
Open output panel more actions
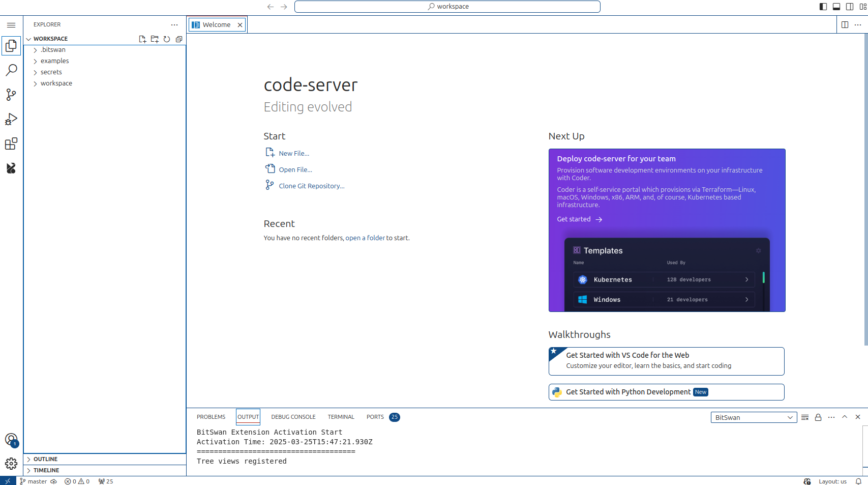(831, 417)
